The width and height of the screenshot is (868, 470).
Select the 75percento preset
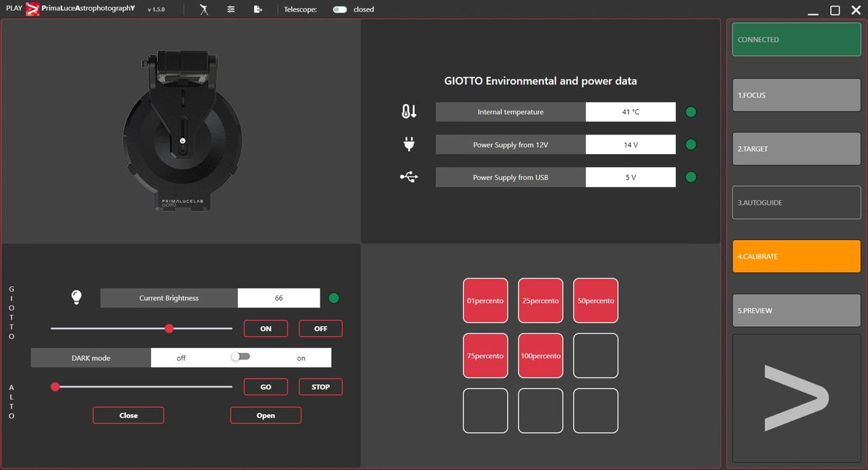tap(485, 356)
